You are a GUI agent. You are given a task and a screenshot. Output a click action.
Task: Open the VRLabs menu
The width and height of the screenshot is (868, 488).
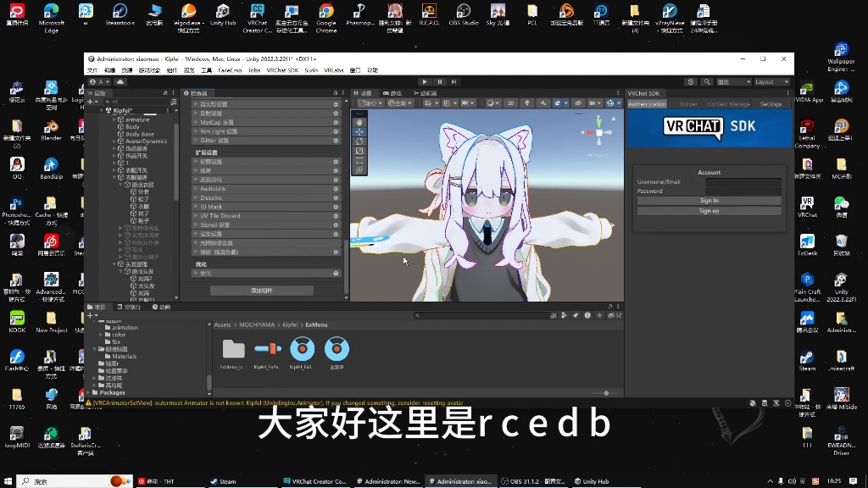(334, 70)
